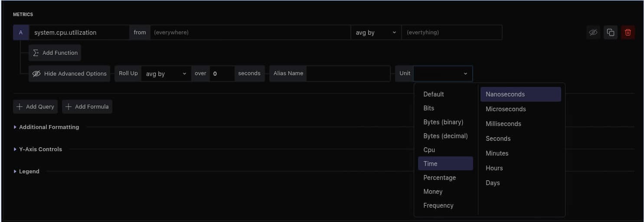Click the (everything) group by field
The width and height of the screenshot is (644, 222).
tap(452, 32)
